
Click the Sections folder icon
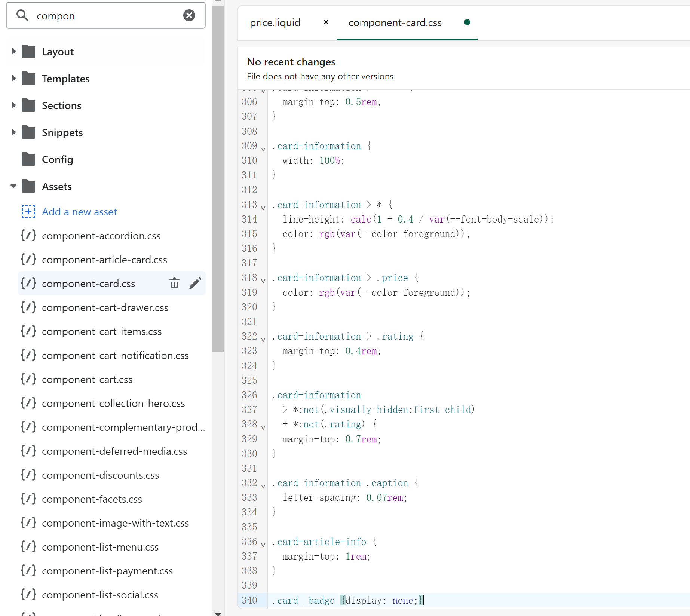(28, 105)
